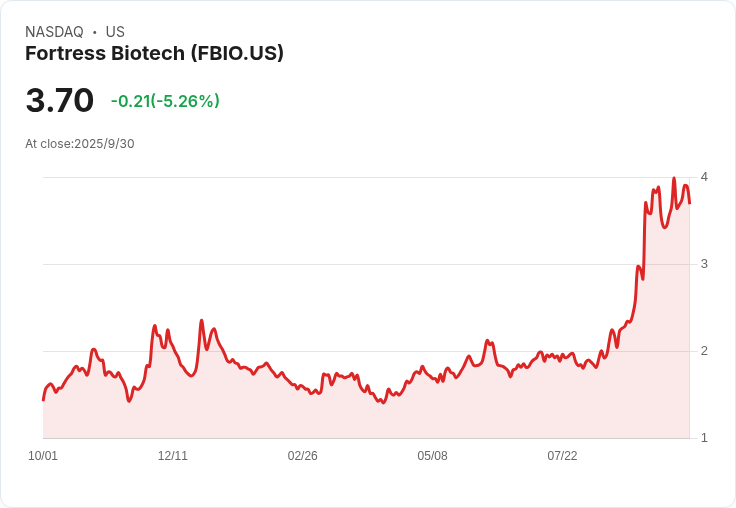Click the NASDAQ exchange label
Screen dimensions: 736x508
click(x=54, y=32)
